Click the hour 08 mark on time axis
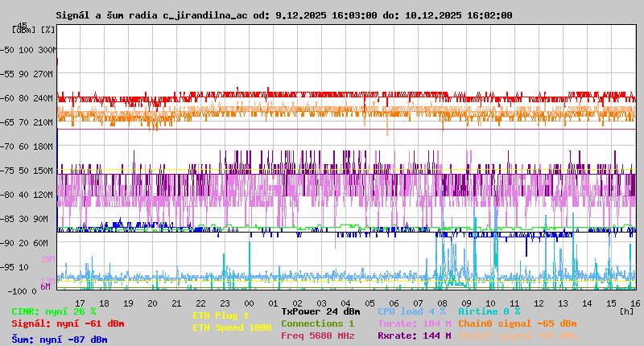This screenshot has width=644, height=346. coord(442,303)
